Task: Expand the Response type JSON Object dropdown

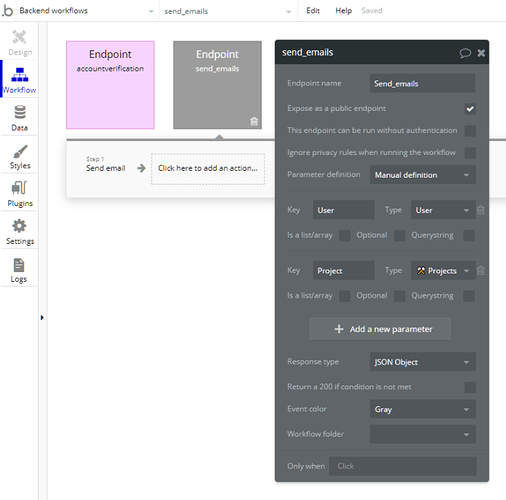Action: pyautogui.click(x=422, y=362)
